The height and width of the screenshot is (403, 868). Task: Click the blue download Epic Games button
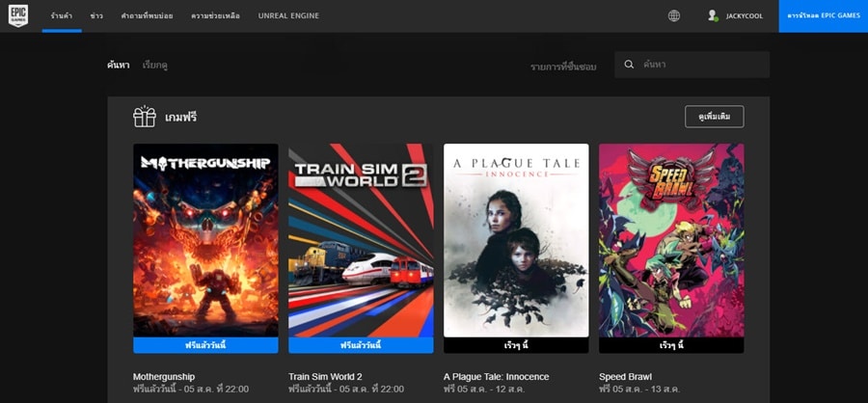coord(823,16)
